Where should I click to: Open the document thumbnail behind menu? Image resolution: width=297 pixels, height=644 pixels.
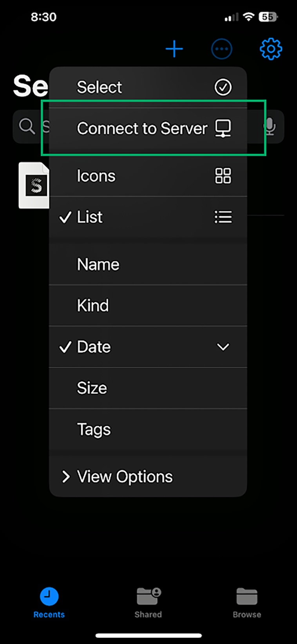pos(34,185)
